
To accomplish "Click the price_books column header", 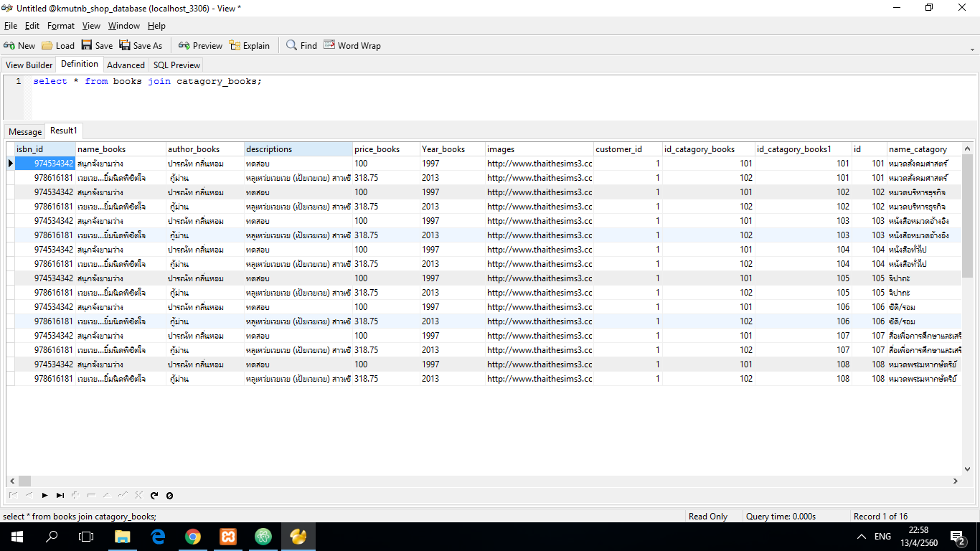I will [386, 149].
